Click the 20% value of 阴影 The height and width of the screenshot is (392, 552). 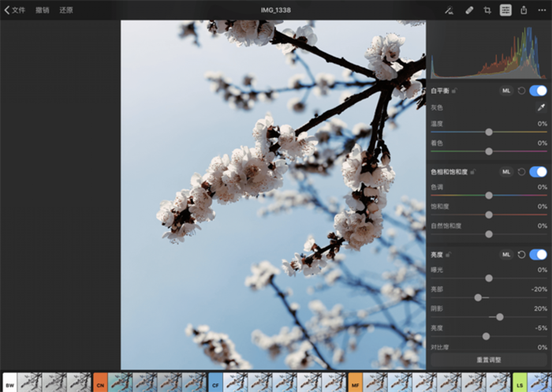click(540, 308)
